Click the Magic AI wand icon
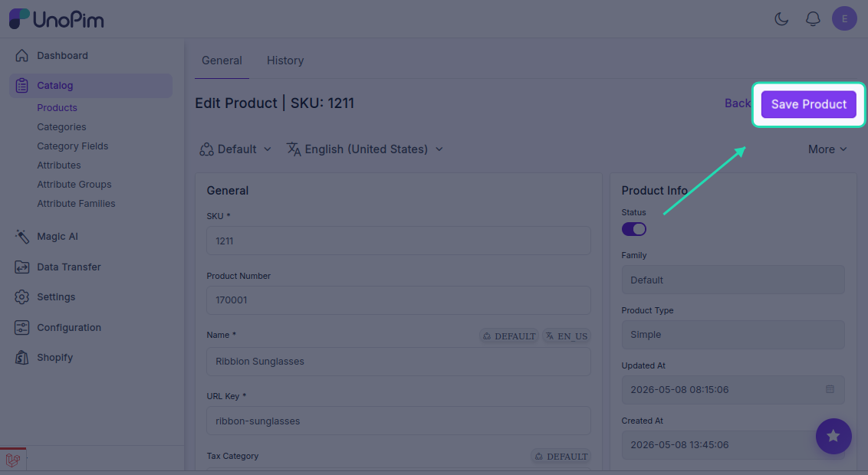The width and height of the screenshot is (868, 475). pyautogui.click(x=21, y=237)
